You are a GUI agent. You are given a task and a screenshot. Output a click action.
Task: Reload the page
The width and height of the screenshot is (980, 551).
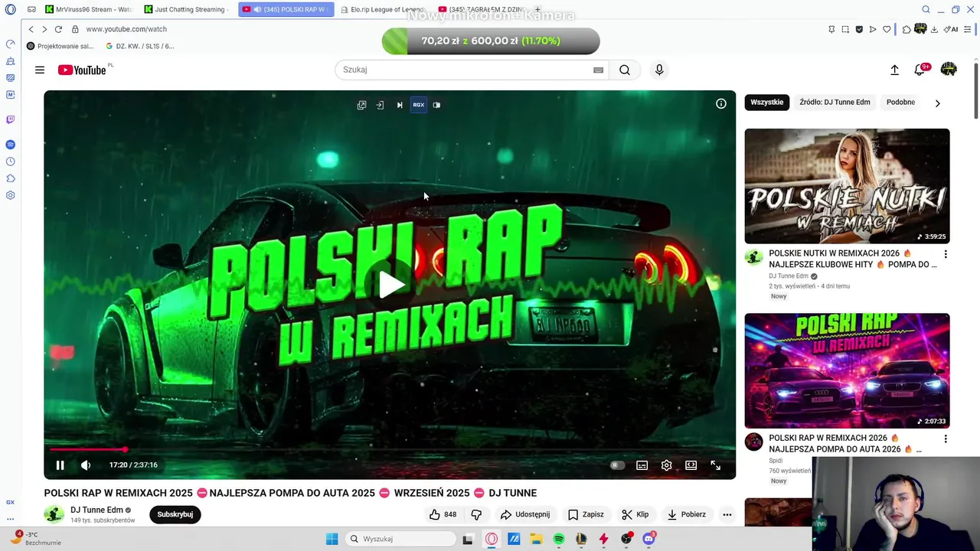(x=58, y=29)
